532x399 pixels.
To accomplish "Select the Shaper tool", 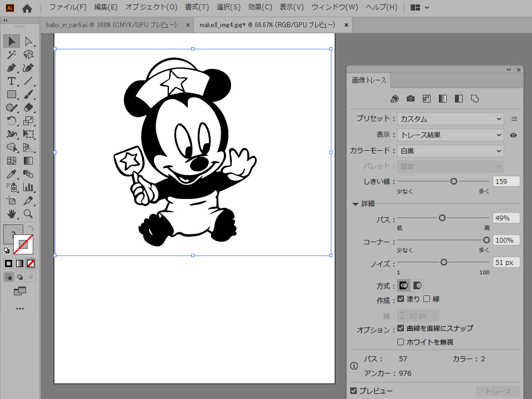I will [x=12, y=108].
